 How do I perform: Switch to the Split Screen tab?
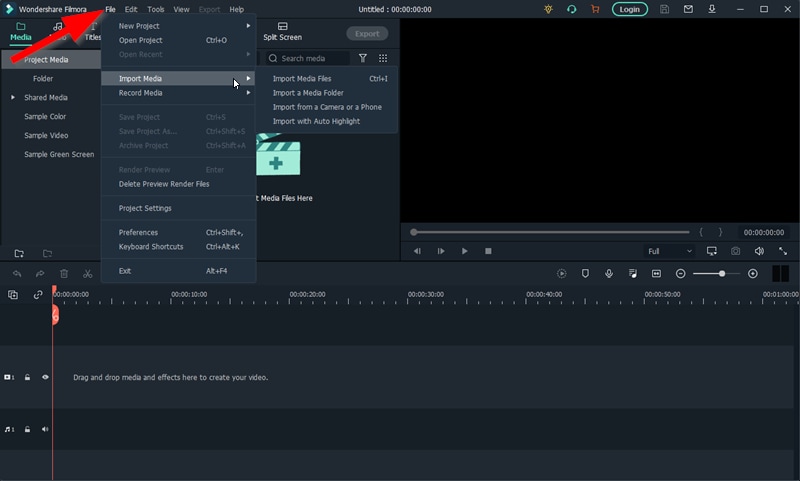[x=283, y=32]
